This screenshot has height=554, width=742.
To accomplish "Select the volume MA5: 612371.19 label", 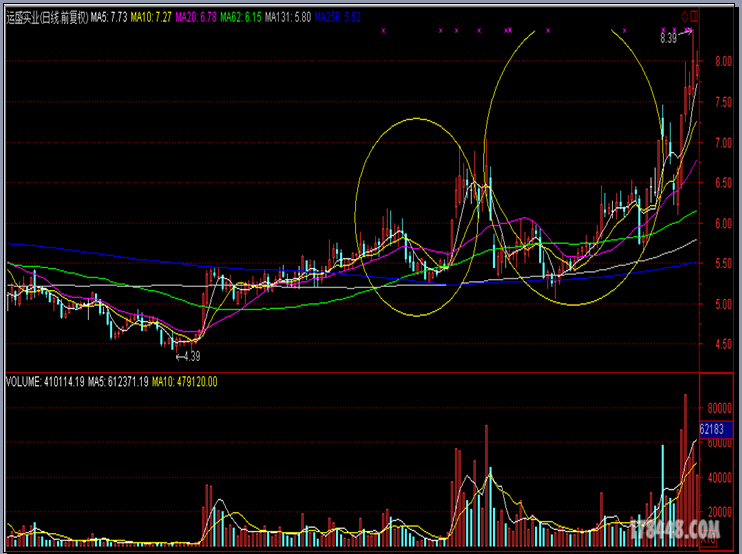I will coord(118,382).
